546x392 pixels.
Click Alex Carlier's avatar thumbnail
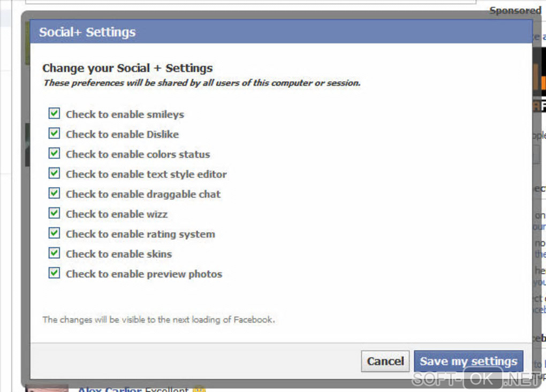point(47,389)
